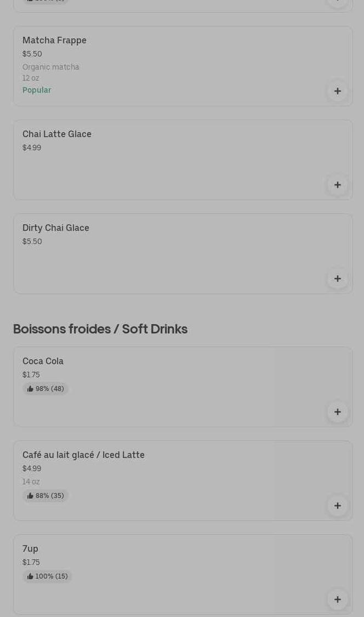Click the $4.99 price of Chai Latte Glace

32,148
